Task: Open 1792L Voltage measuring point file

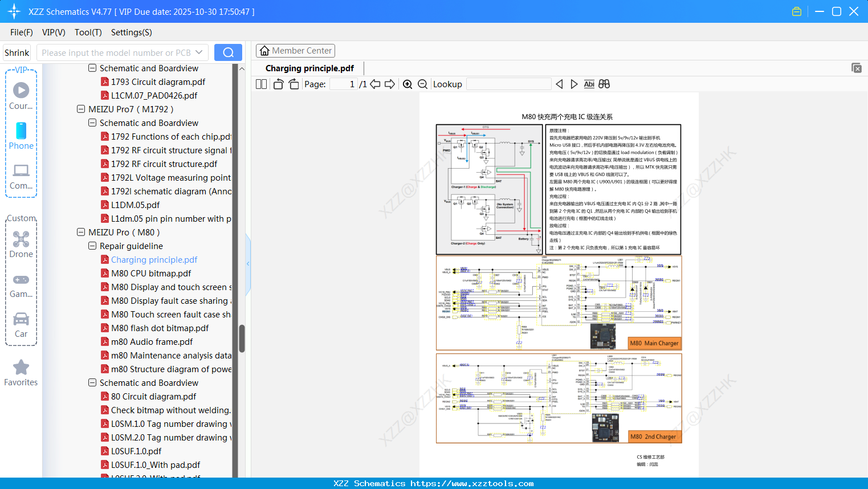Action: (166, 178)
